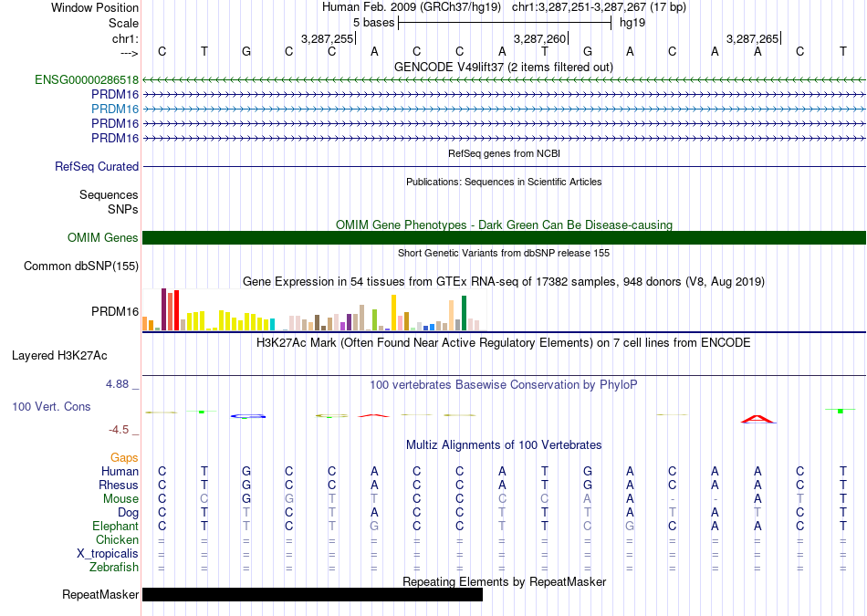867x616 pixels.
Task: Select the RepeatMasker track label
Action: 100,594
